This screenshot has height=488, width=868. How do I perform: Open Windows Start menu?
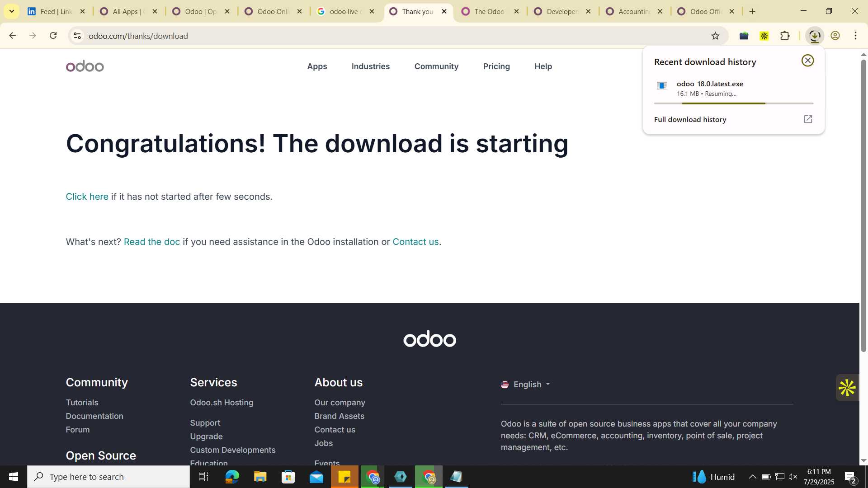(x=14, y=477)
